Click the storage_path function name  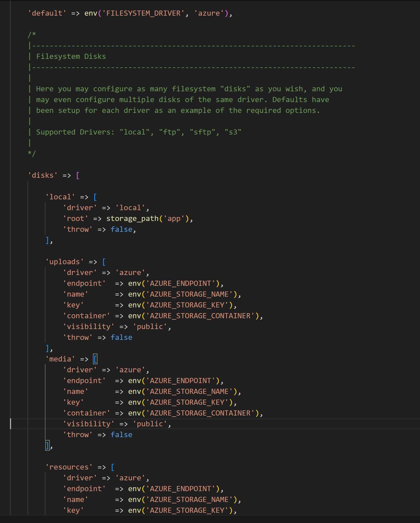[x=132, y=219]
